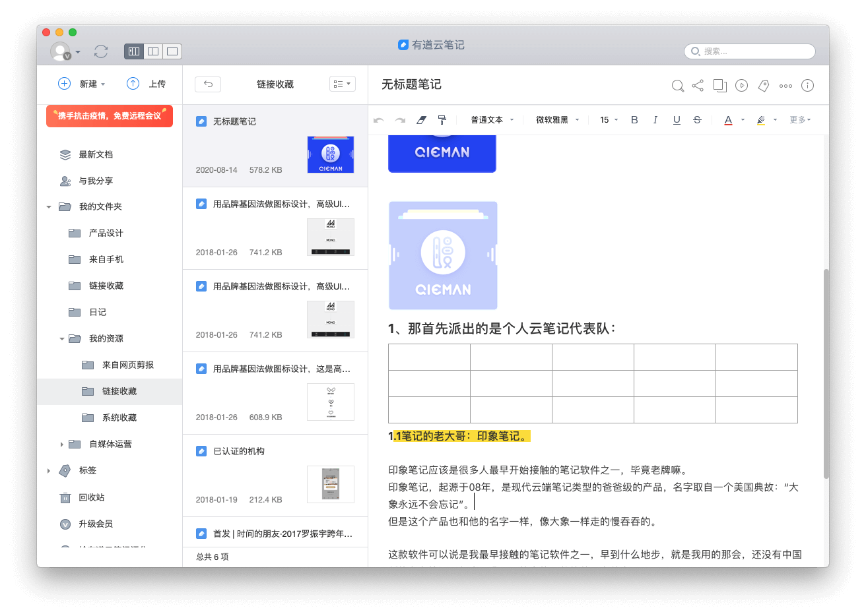Expand the 自媒体运营 folder arrow
Screen dimensions: 866x616
[62, 445]
